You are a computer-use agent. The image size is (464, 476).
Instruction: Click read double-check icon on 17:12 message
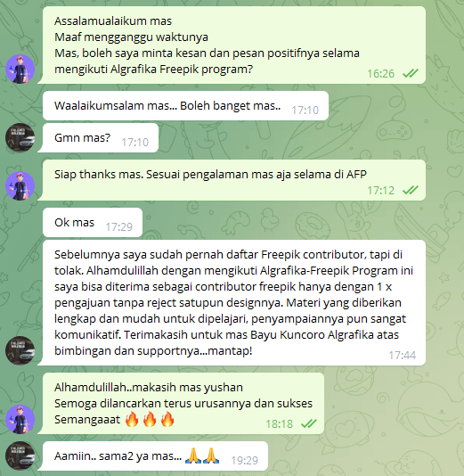(411, 190)
